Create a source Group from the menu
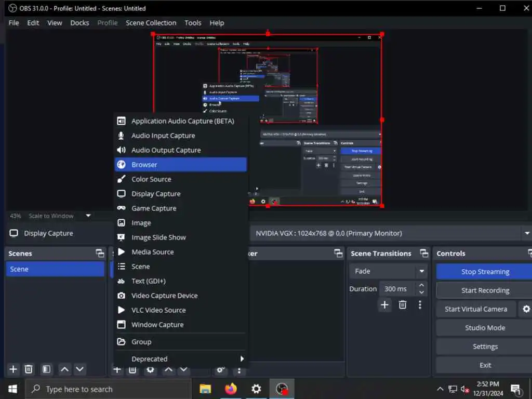The height and width of the screenshot is (399, 532). pos(180,342)
